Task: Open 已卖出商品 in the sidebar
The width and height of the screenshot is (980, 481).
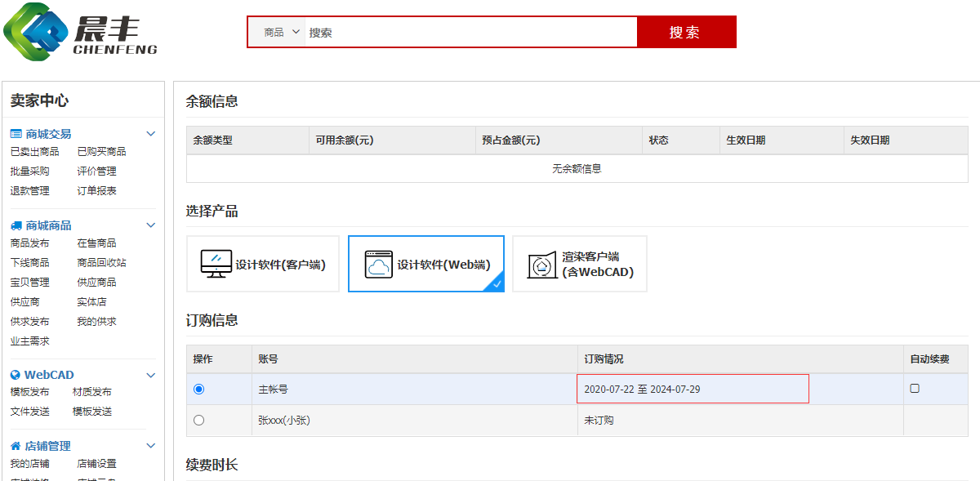Action: click(x=34, y=152)
